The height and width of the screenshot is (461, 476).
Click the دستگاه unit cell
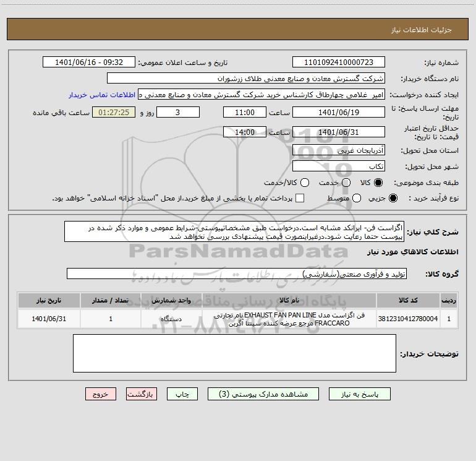[x=171, y=319]
